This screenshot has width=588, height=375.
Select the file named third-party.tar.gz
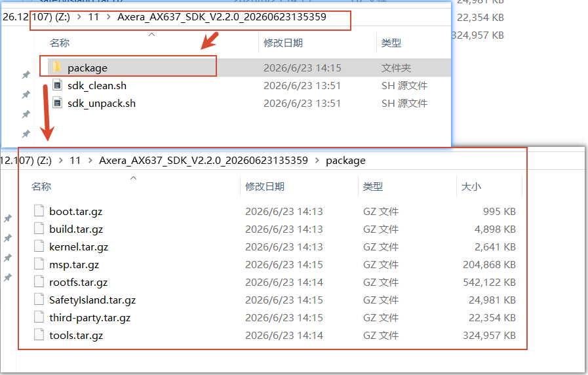90,317
